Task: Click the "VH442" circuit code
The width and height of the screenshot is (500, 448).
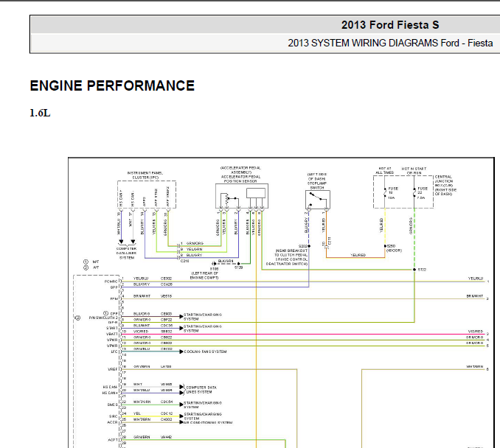Action: (x=166, y=437)
